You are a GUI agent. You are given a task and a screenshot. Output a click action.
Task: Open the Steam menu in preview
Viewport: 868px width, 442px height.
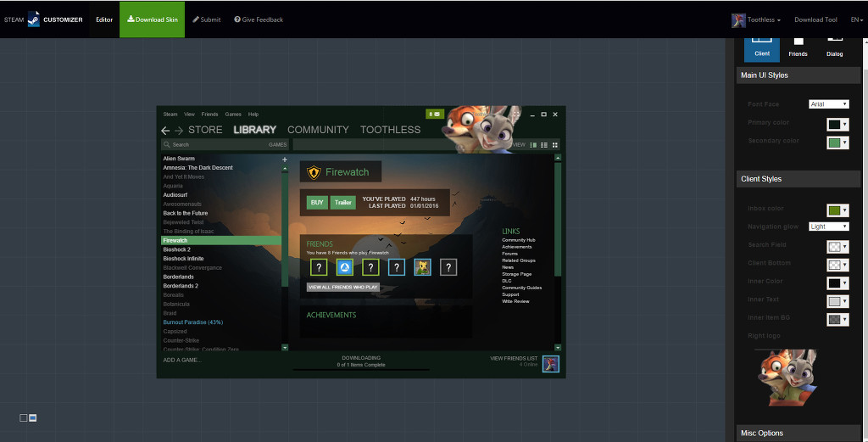click(x=170, y=114)
